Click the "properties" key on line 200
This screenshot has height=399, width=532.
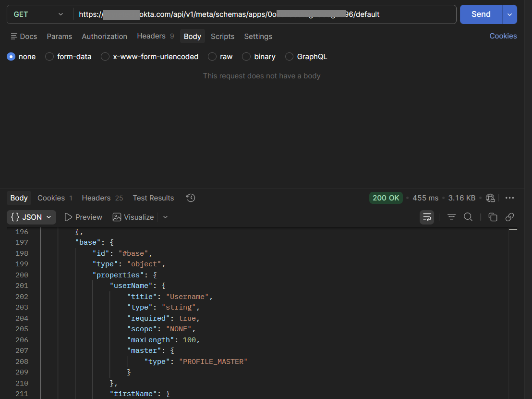(x=118, y=275)
